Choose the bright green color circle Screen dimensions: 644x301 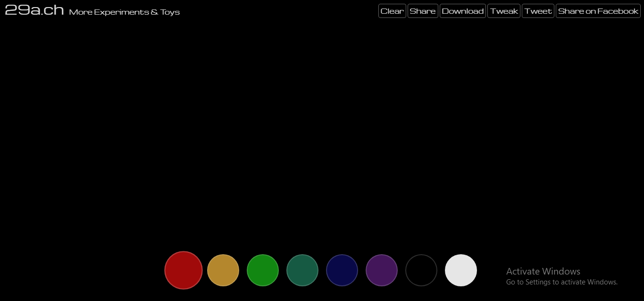[x=263, y=270]
